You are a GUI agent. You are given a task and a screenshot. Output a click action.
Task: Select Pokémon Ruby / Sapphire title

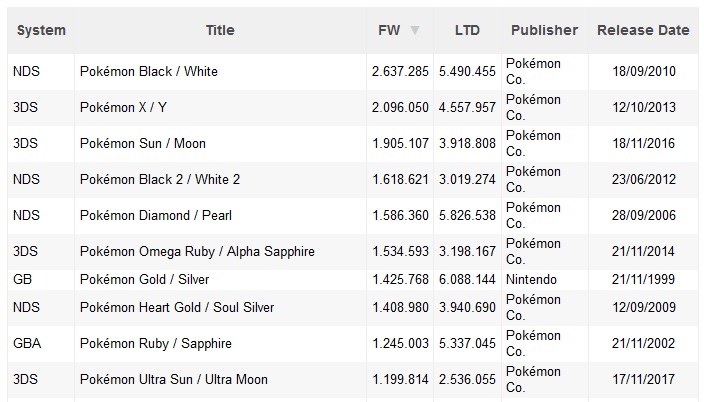(156, 343)
